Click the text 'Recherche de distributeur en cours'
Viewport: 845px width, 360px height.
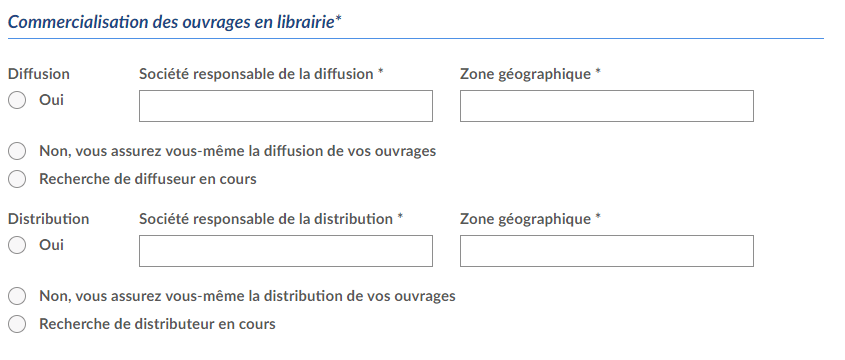pyautogui.click(x=157, y=324)
